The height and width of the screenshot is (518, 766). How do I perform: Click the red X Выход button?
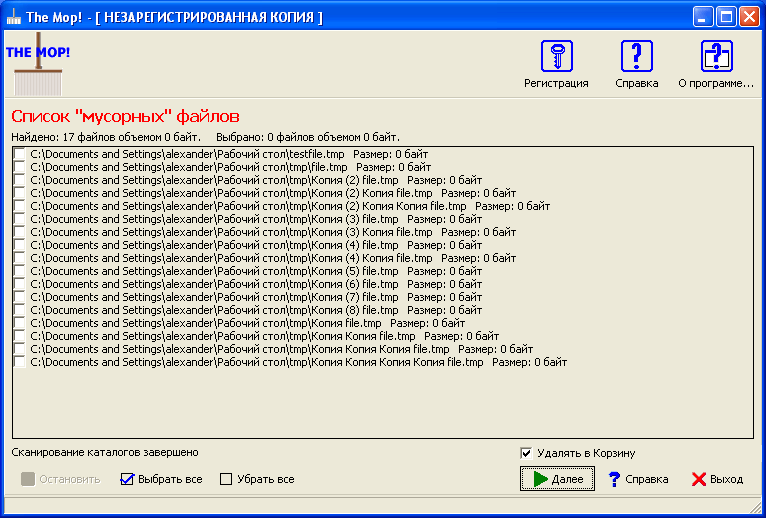pyautogui.click(x=717, y=479)
